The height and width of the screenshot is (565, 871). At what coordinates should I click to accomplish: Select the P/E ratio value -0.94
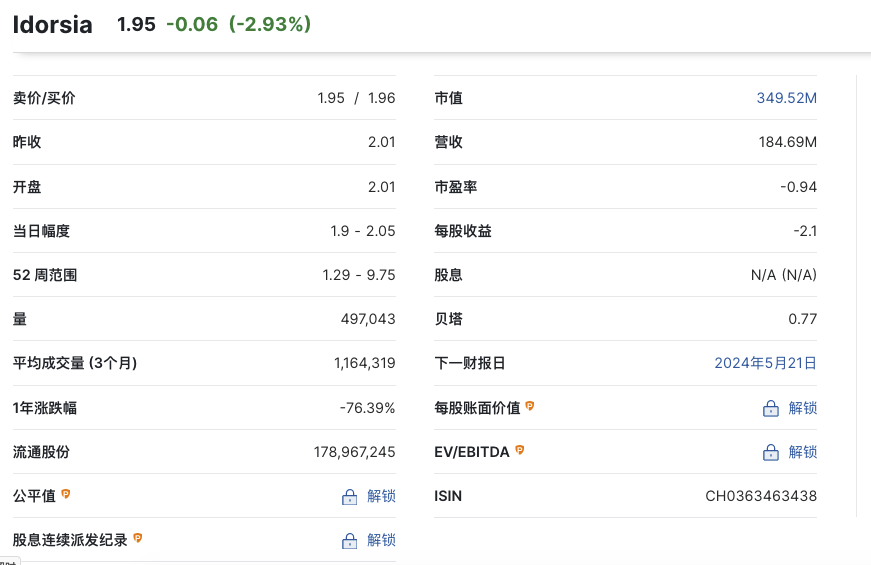tap(798, 187)
